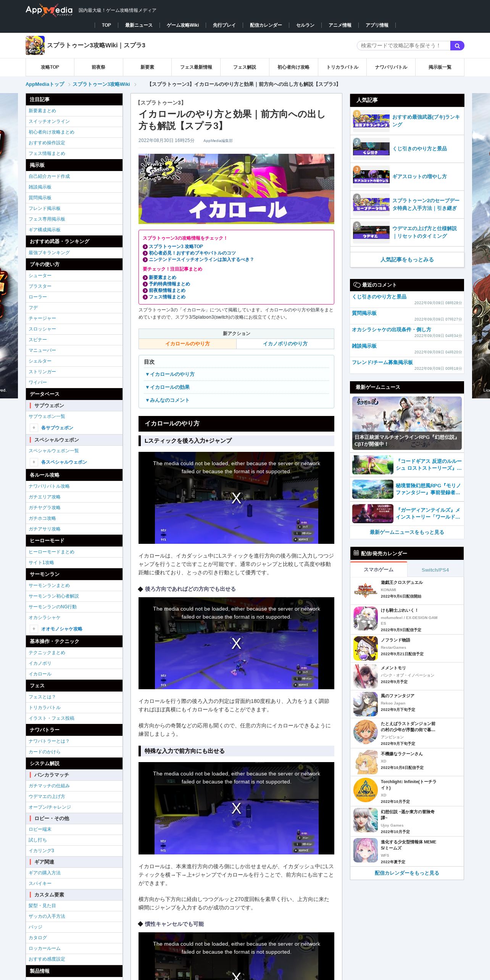This screenshot has width=490, height=980.
Task: Click the first failed video player
Action: point(236,498)
